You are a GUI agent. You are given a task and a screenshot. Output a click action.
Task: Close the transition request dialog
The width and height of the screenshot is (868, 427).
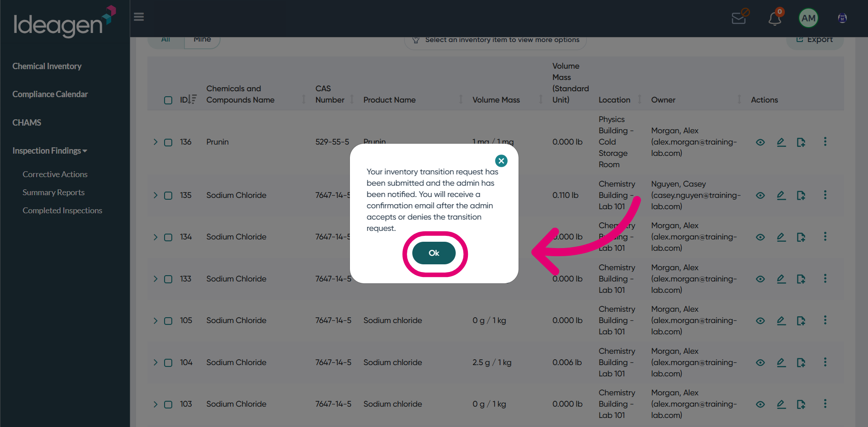click(x=501, y=161)
